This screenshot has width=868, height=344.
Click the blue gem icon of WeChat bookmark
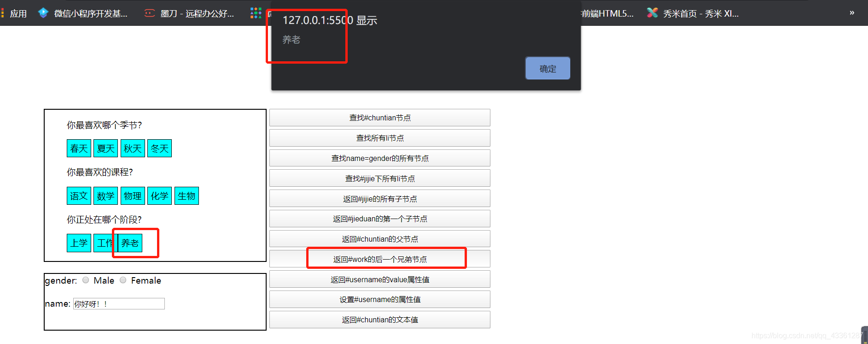click(x=43, y=13)
